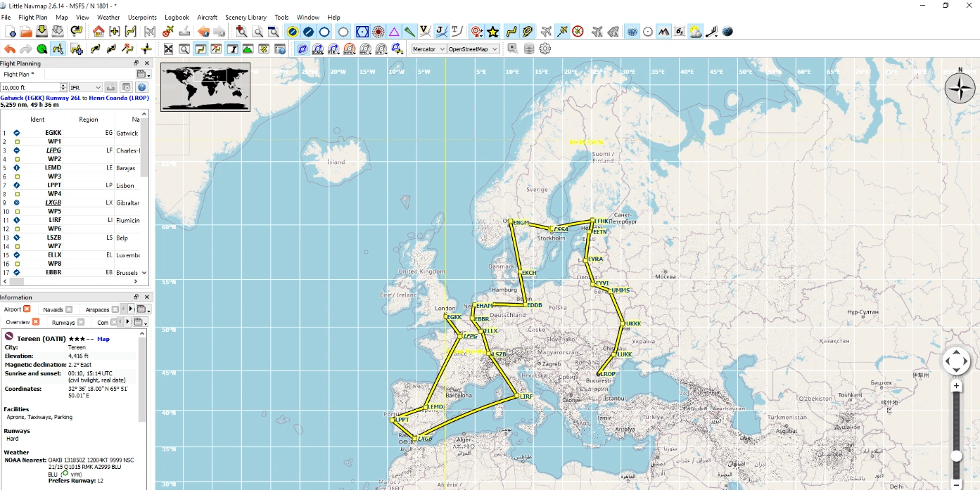Screen dimensions: 980x490
Task: Toggle the mountain terrain display icon
Action: point(663,32)
